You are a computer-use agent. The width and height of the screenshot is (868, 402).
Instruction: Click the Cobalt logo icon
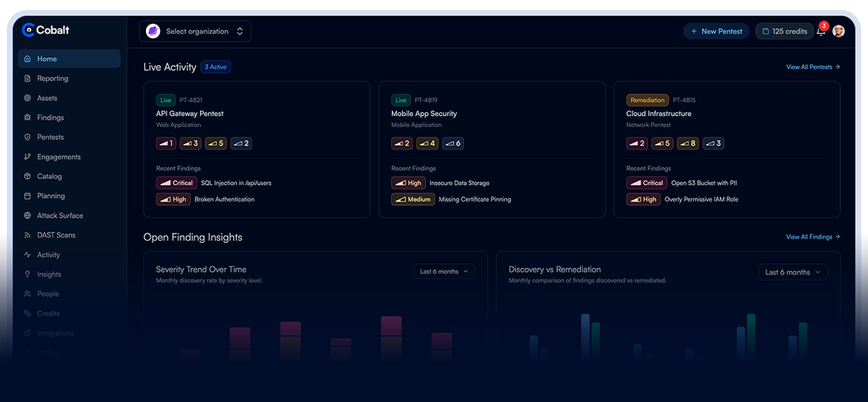click(x=28, y=30)
